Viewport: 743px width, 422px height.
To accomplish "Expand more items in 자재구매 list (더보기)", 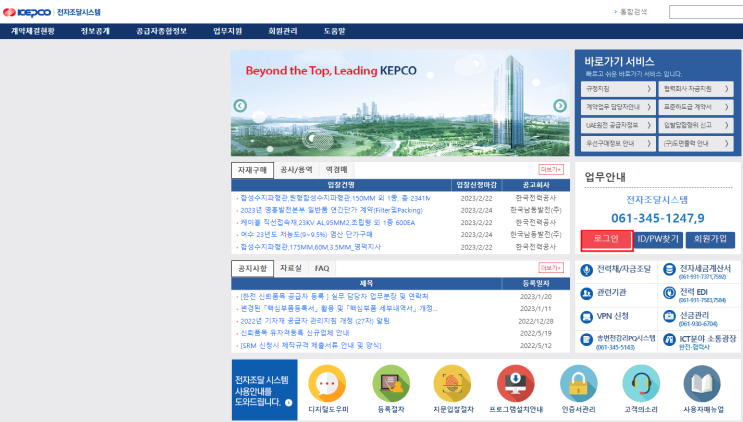I will [551, 170].
